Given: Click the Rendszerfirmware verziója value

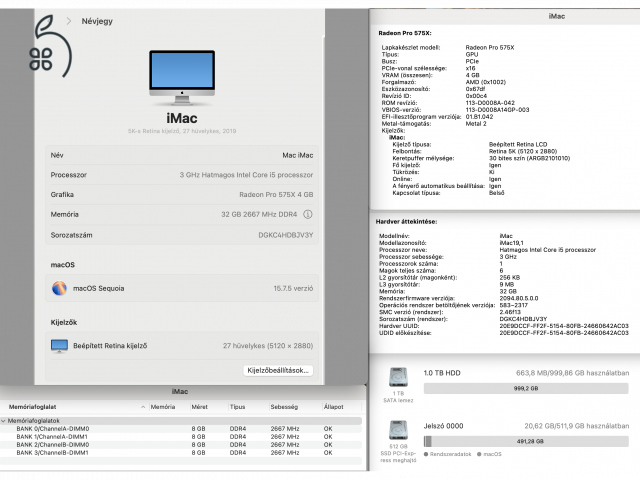Looking at the screenshot, I should 518,298.
